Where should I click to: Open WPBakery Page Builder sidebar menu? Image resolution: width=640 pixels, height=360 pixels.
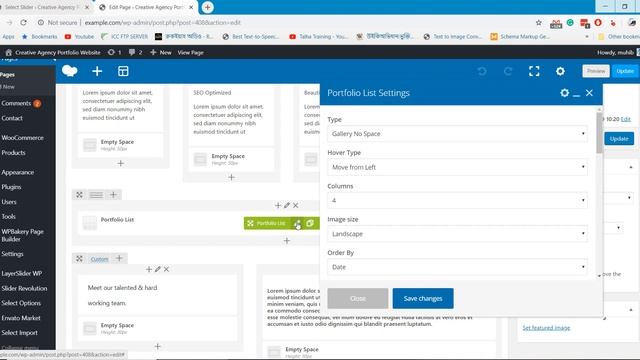[x=22, y=235]
